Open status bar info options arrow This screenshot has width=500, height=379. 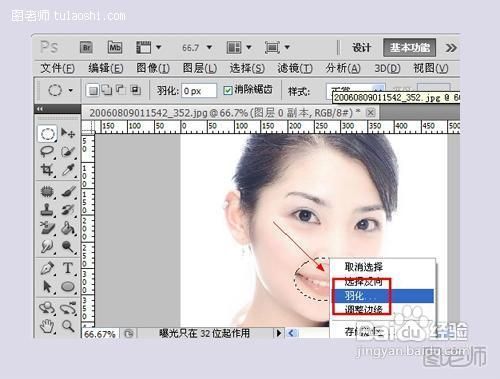279,333
